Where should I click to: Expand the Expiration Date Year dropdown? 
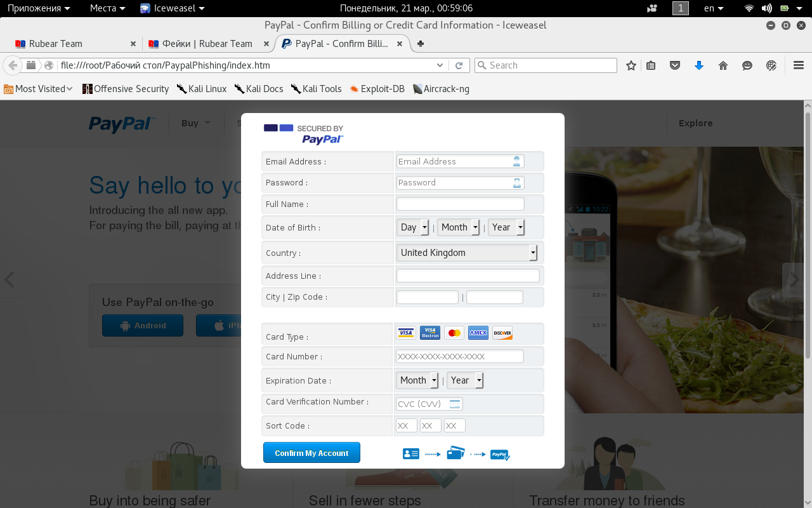(465, 380)
